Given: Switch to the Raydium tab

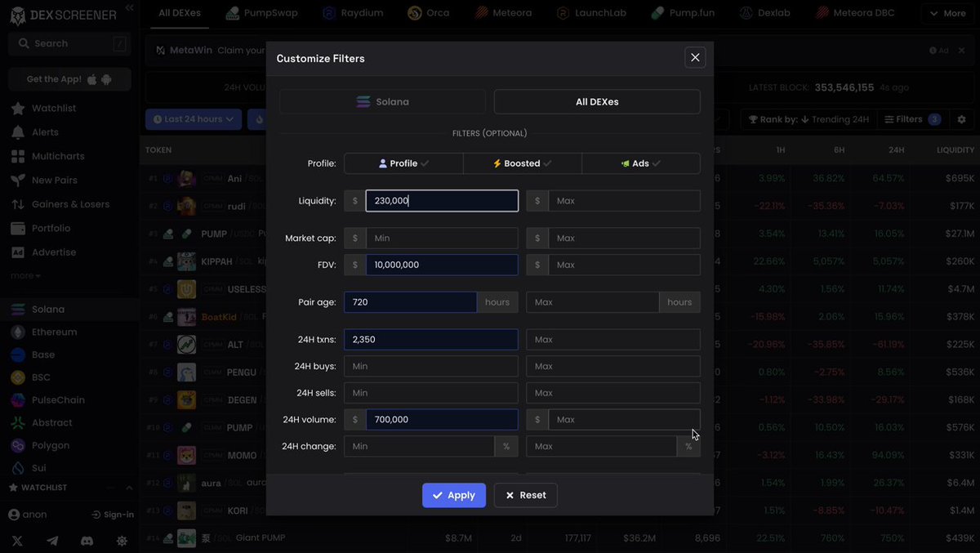Looking at the screenshot, I should [x=351, y=13].
